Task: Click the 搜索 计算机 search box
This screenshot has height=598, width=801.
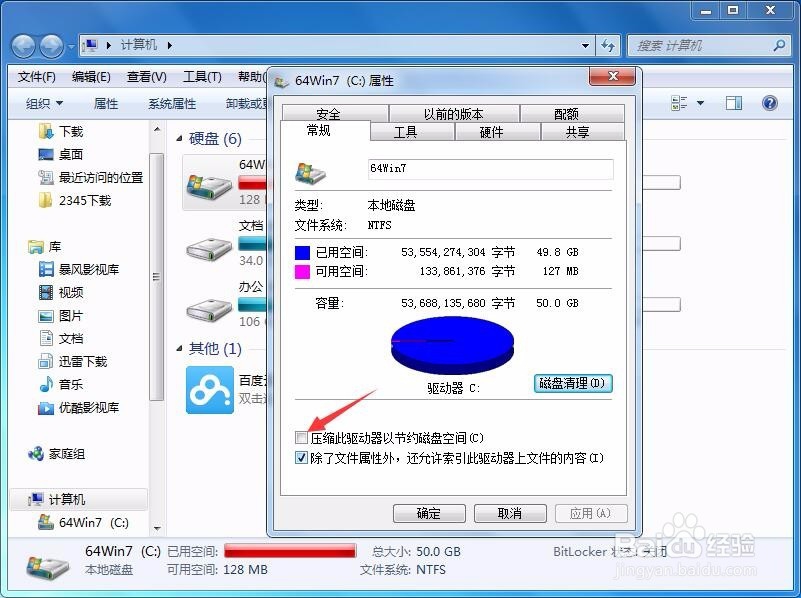Action: point(708,45)
